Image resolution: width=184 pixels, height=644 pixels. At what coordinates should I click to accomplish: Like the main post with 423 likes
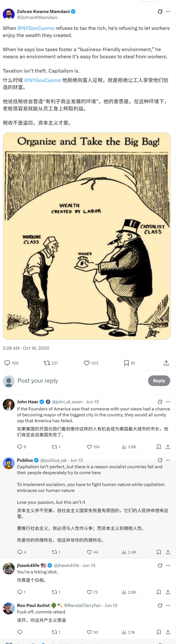point(87,363)
